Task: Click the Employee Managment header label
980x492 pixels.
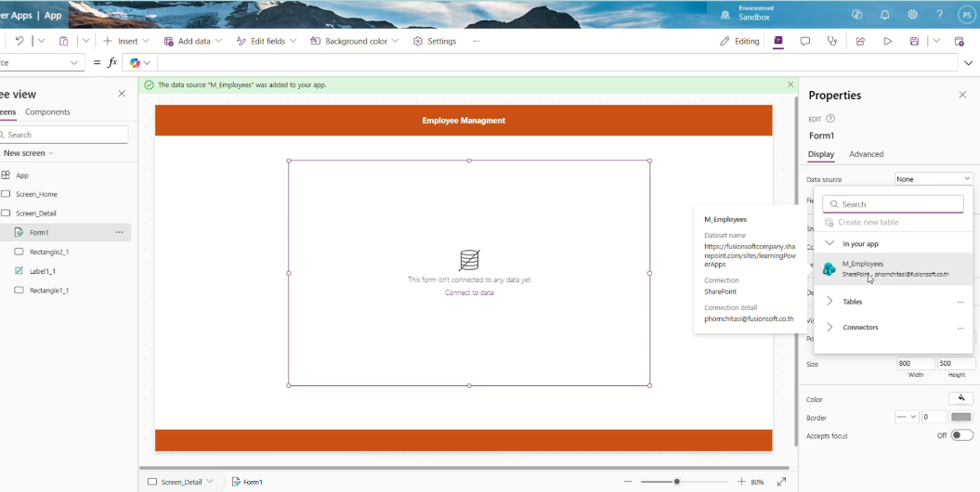Action: [x=464, y=121]
